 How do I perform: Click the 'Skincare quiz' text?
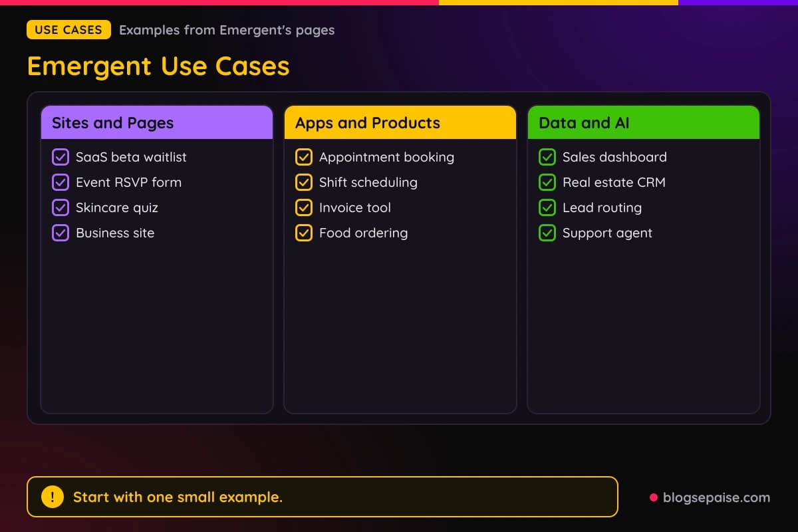pyautogui.click(x=117, y=207)
